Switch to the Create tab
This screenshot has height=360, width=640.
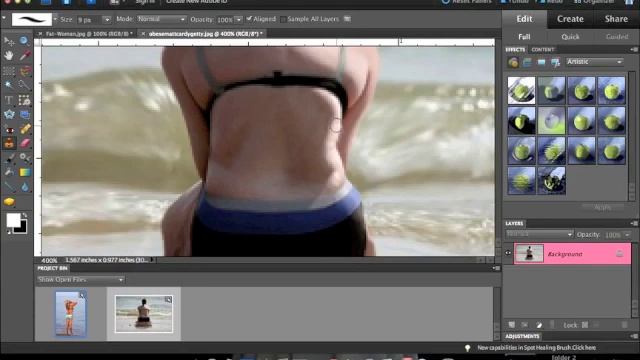(x=570, y=19)
